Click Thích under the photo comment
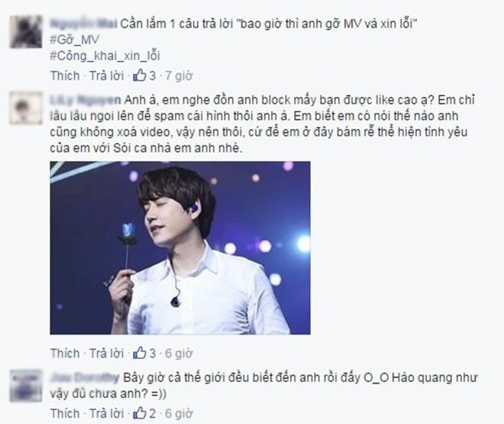 (x=65, y=353)
